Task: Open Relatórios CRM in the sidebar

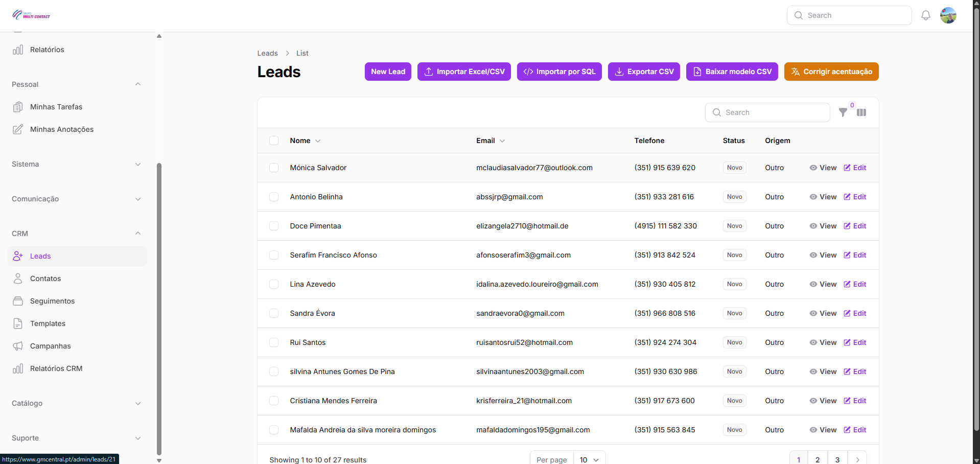Action: click(56, 368)
